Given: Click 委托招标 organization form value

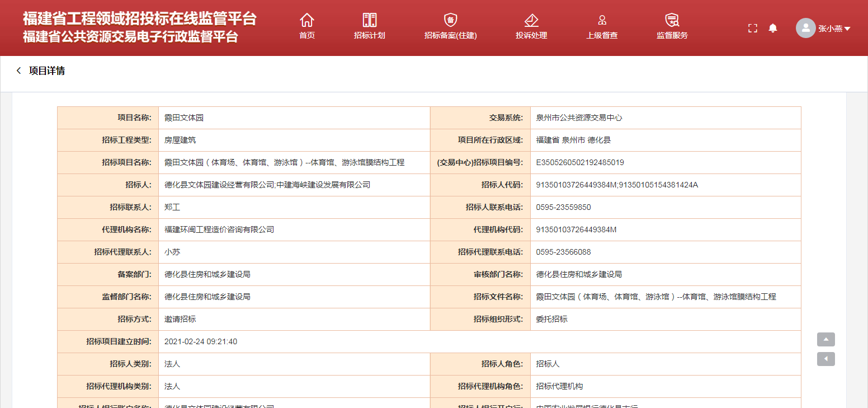Looking at the screenshot, I should (x=551, y=319).
